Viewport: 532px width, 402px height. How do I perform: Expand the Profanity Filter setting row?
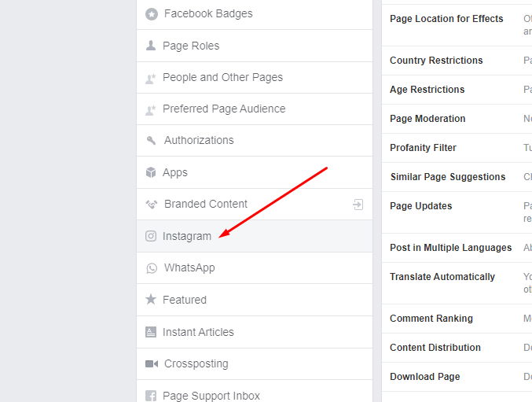457,148
